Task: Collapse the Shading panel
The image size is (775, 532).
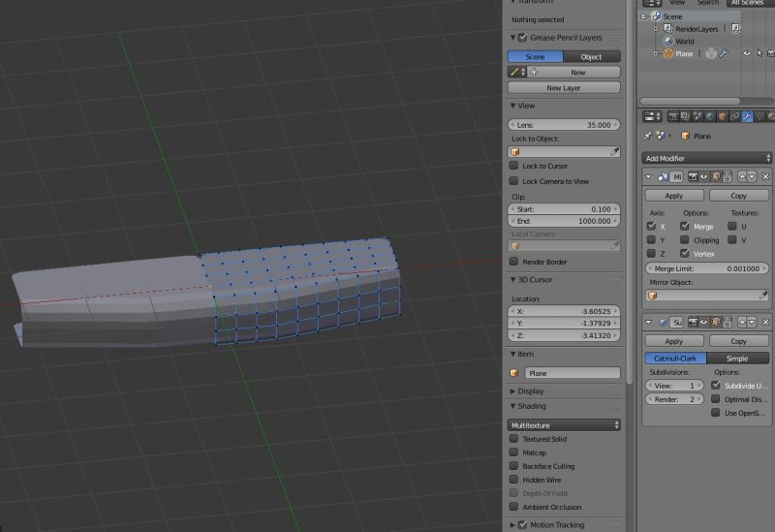Action: pyautogui.click(x=512, y=406)
